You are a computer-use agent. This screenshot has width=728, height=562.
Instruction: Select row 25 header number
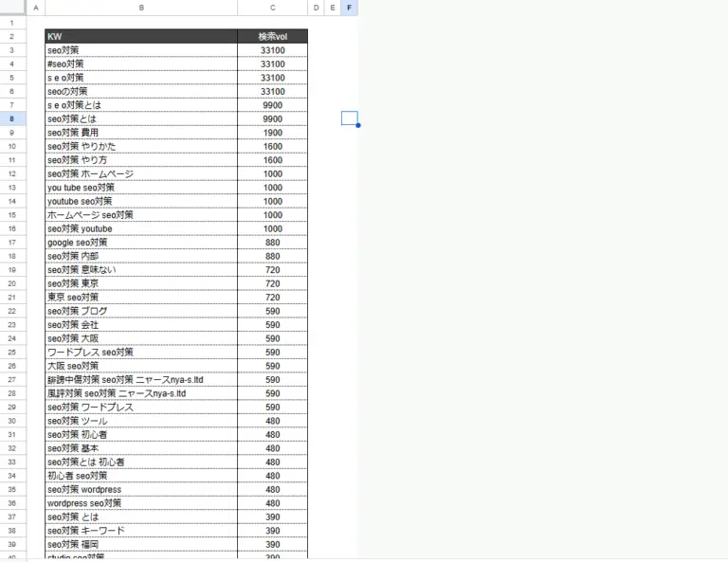click(x=11, y=352)
